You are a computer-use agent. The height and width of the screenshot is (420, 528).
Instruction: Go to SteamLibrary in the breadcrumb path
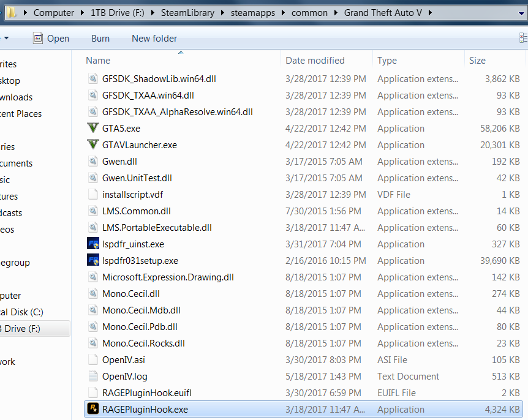pyautogui.click(x=187, y=13)
